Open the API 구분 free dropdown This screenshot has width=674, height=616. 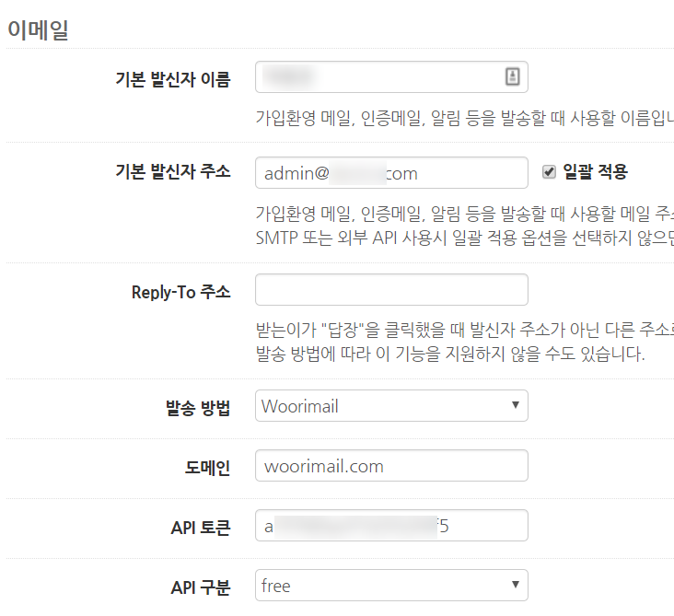(391, 585)
